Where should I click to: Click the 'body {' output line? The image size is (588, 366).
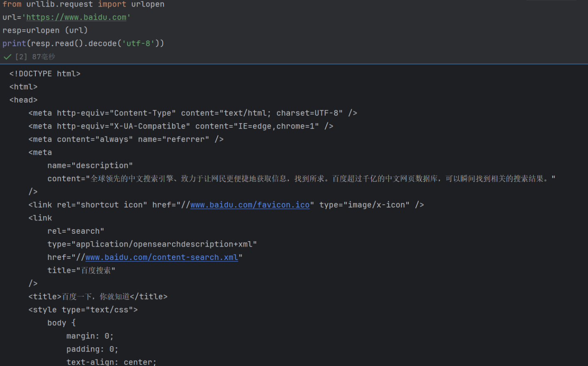(62, 323)
